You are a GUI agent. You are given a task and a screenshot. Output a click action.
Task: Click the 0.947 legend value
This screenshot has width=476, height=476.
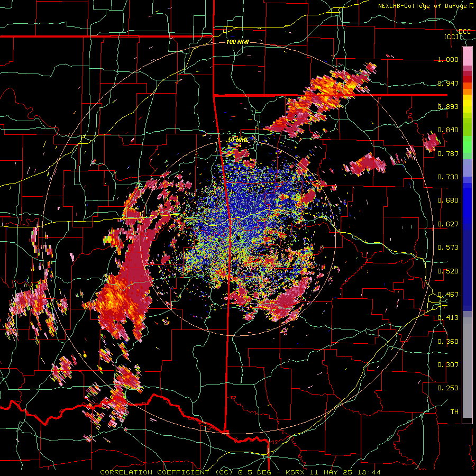click(448, 83)
